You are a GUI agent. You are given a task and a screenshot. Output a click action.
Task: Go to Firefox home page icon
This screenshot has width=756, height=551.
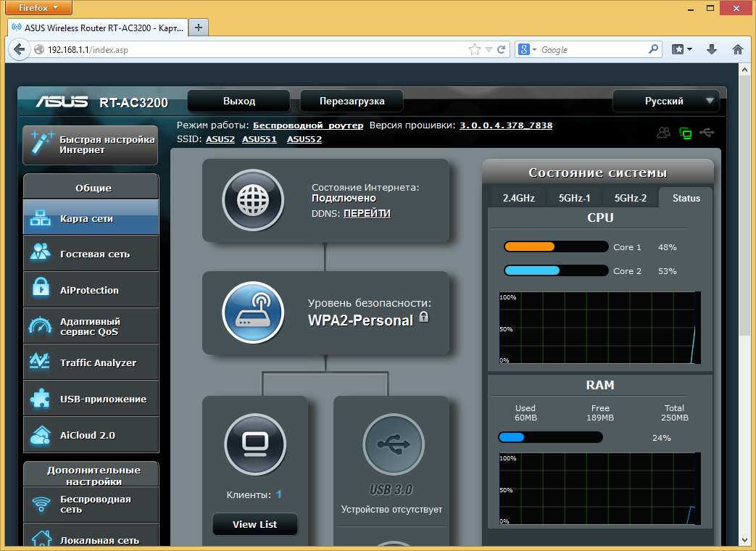[738, 49]
